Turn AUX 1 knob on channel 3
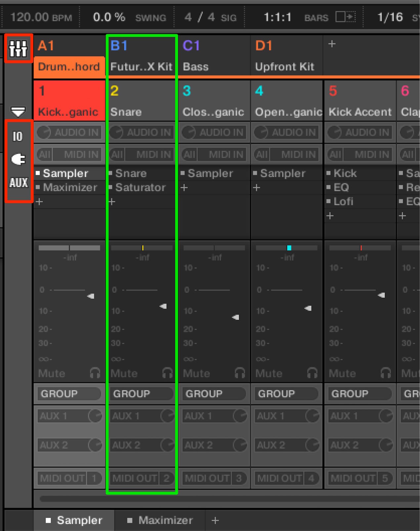 [x=240, y=416]
